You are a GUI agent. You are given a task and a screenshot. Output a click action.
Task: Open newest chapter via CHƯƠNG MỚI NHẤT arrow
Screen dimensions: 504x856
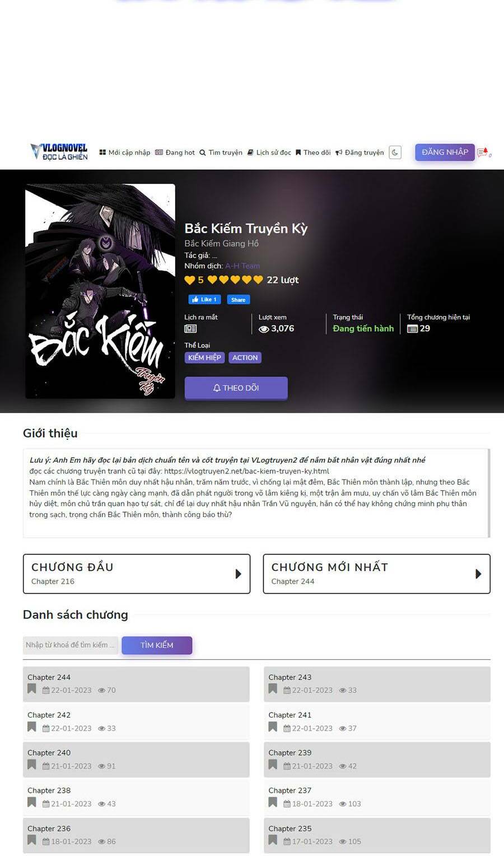(478, 574)
